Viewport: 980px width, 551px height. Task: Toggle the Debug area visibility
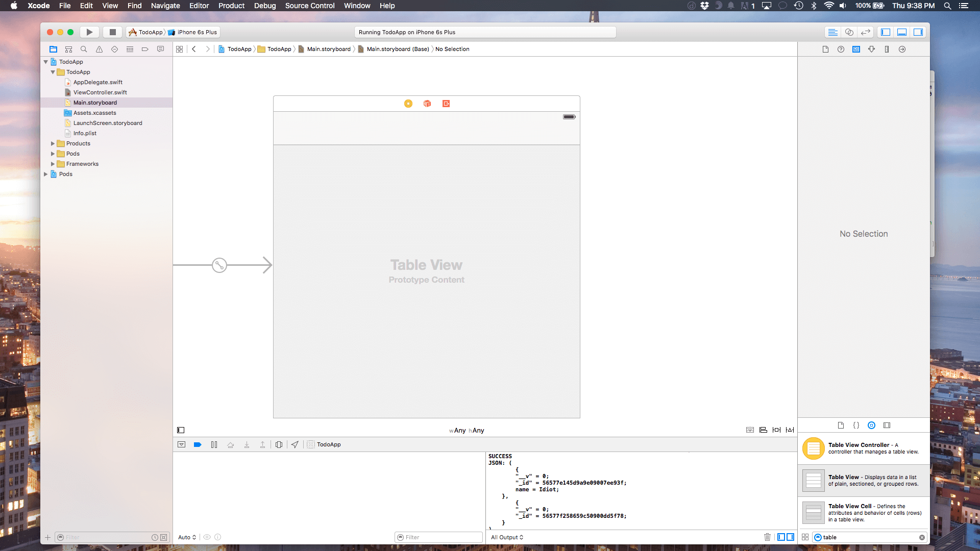[902, 32]
